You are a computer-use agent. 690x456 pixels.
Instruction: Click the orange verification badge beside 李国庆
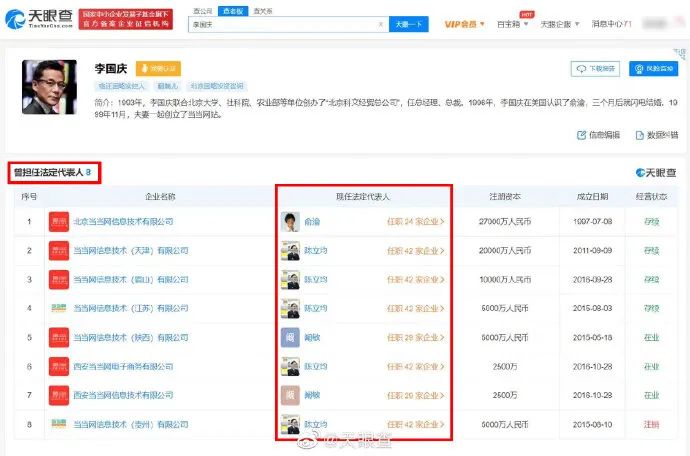158,69
